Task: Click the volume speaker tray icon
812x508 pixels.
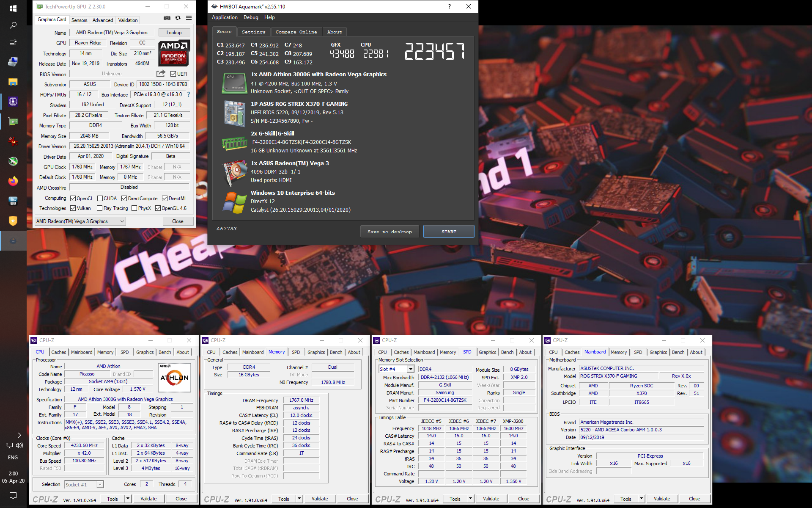Action: (19, 445)
